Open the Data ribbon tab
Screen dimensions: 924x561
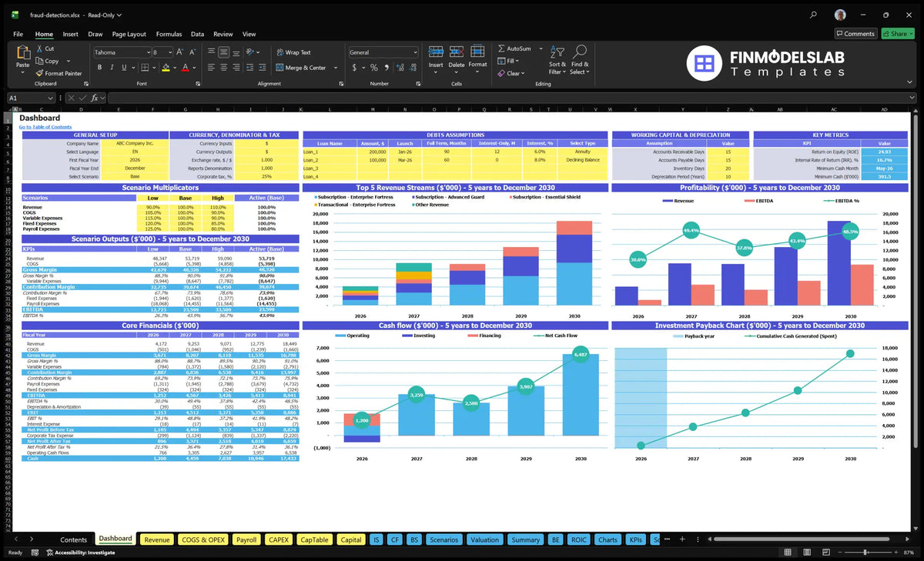[197, 34]
